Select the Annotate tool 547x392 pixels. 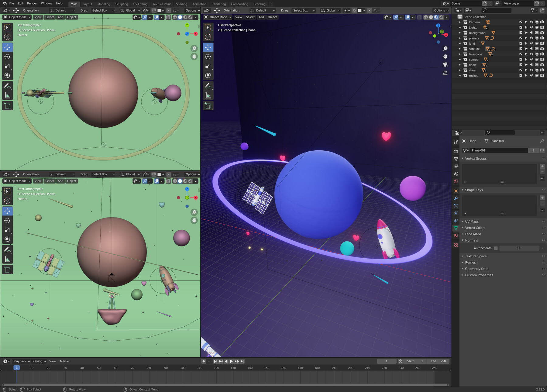(208, 85)
